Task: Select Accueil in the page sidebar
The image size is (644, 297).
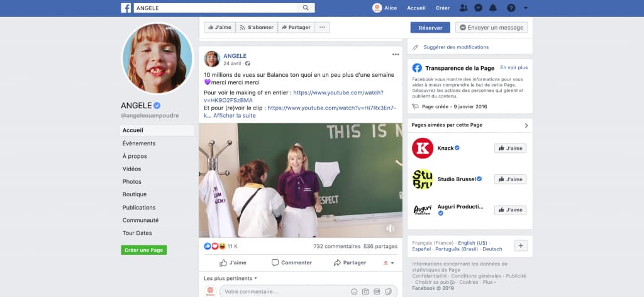Action: pos(157,131)
